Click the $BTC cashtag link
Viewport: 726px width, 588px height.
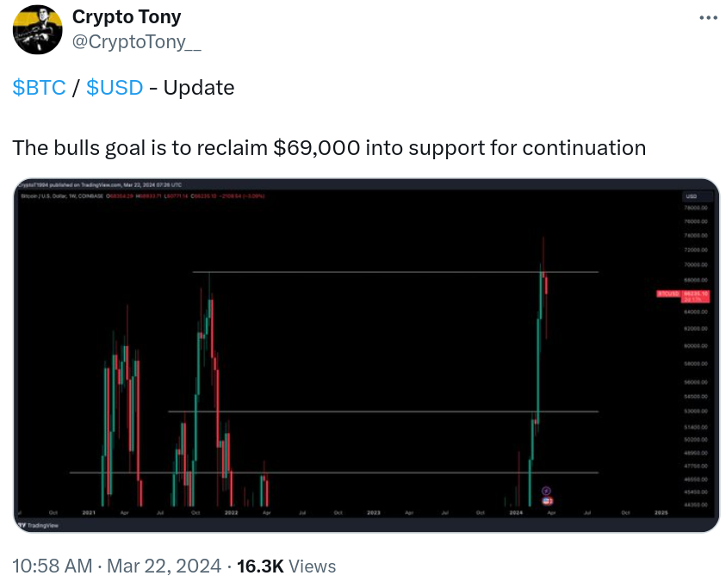[40, 88]
